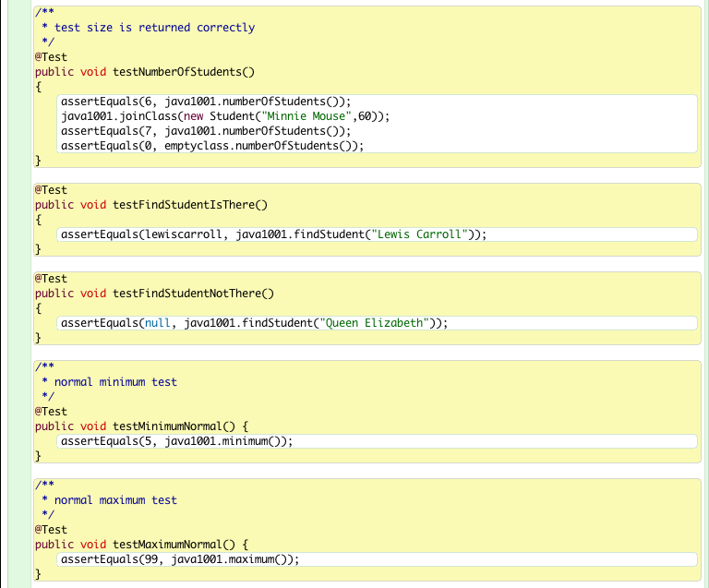Click the "normal minimum test" comment
Viewport: 709px width, 588px height.
click(x=115, y=382)
